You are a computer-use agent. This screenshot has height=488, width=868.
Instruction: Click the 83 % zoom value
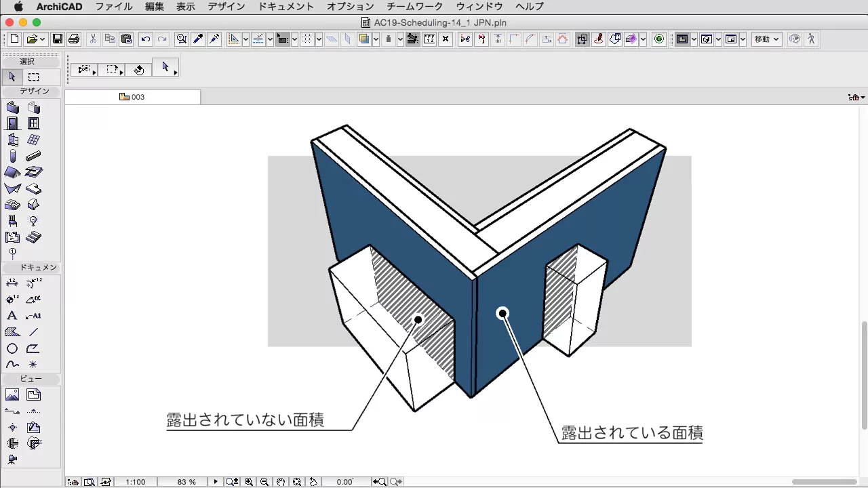tap(186, 482)
